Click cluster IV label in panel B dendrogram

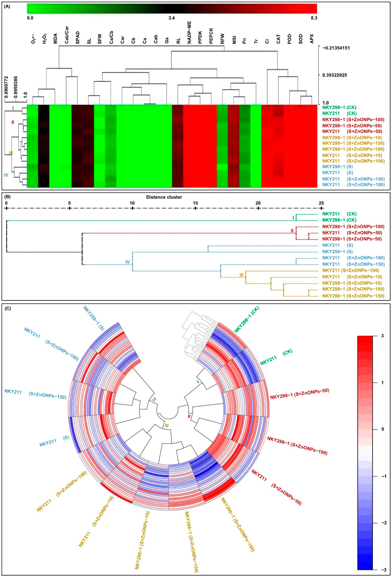point(128,262)
